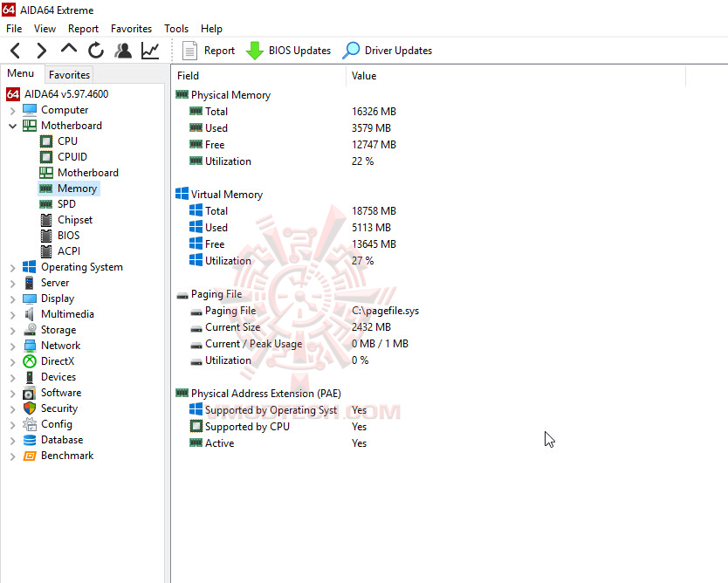
Task: Click the Server tower icon
Action: click(30, 283)
